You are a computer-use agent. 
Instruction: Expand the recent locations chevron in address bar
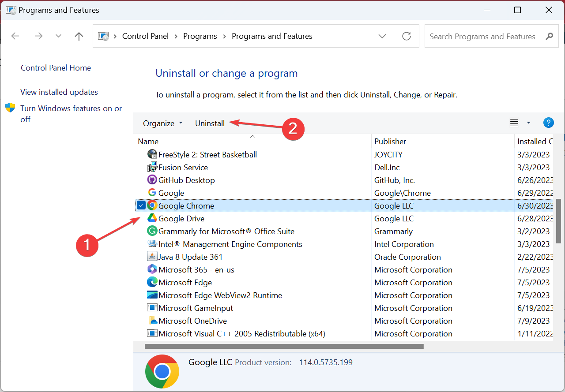click(382, 36)
